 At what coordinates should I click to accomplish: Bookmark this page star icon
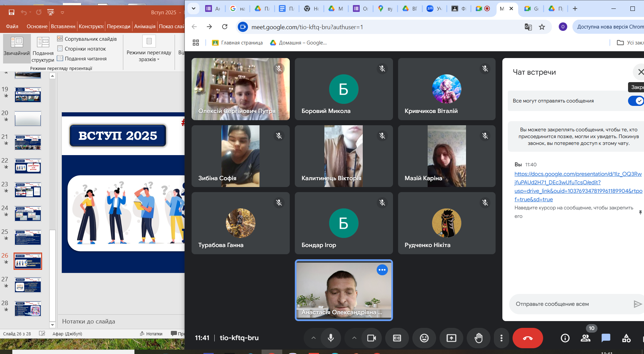(542, 27)
